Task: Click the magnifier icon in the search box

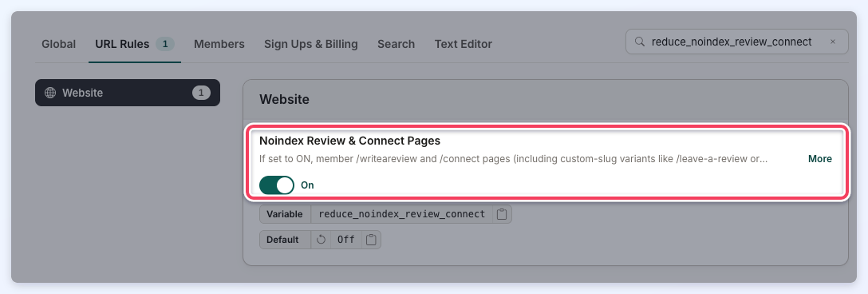Action: click(x=640, y=42)
